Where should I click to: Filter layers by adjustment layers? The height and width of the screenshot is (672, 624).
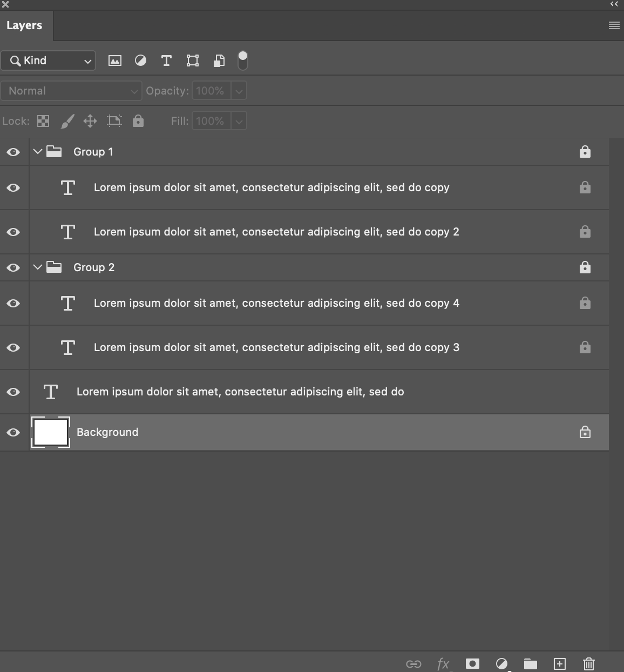(x=140, y=61)
